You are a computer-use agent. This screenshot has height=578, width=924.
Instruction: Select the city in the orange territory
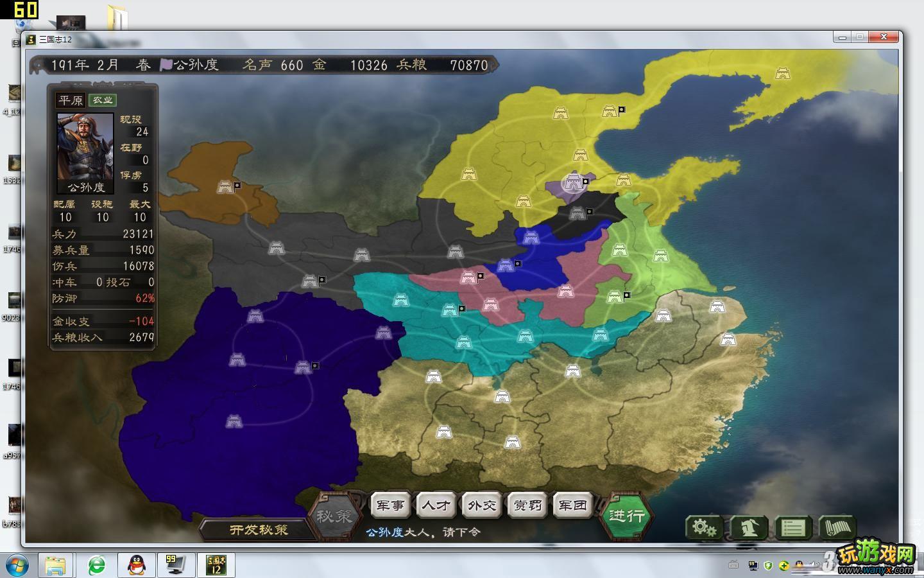[x=225, y=187]
